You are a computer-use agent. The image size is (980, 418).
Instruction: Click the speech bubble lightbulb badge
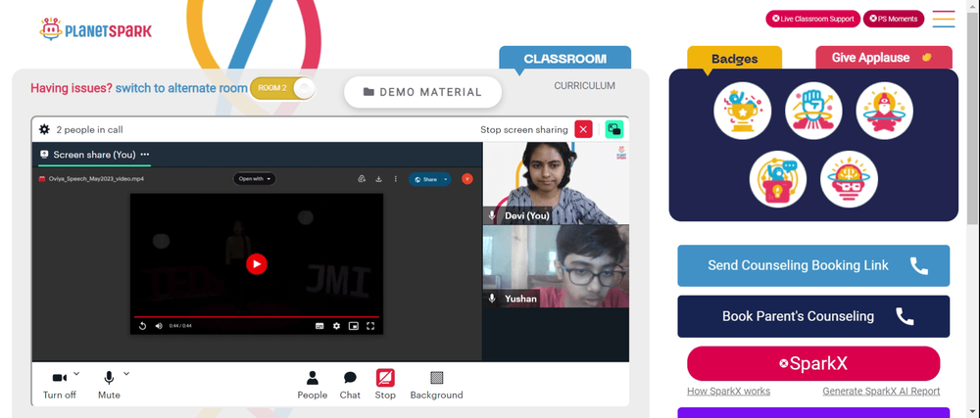point(778,180)
